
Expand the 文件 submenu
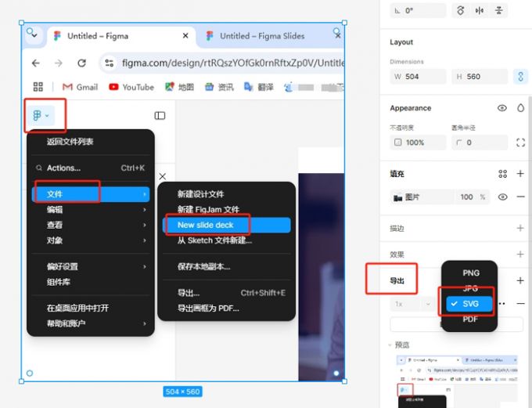click(90, 194)
